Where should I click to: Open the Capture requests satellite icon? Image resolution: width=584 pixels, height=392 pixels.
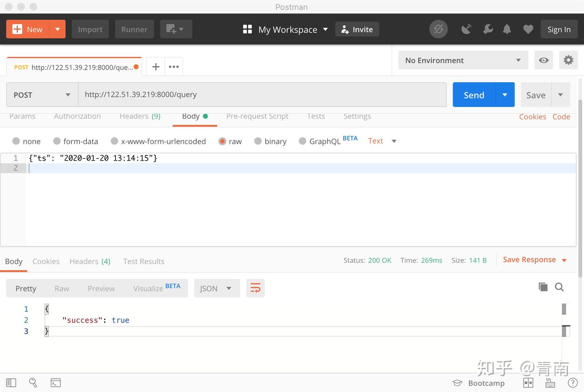(x=466, y=29)
